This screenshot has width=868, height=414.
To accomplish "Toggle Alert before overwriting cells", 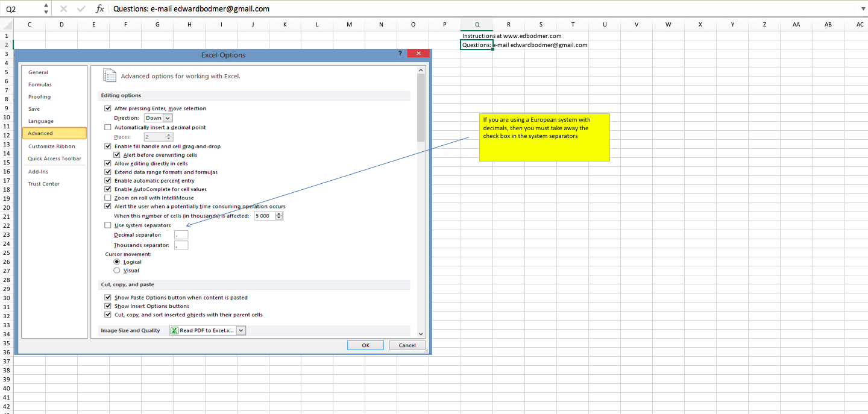I will pos(116,155).
